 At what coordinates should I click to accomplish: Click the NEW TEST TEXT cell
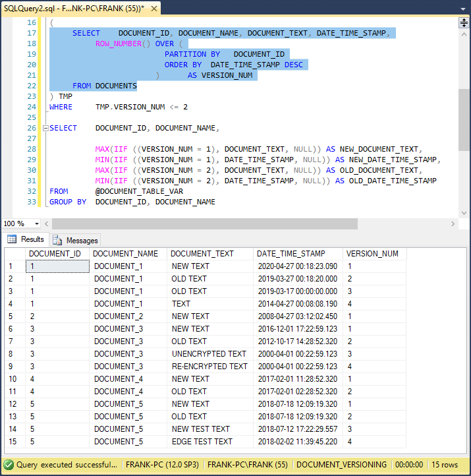pos(210,429)
